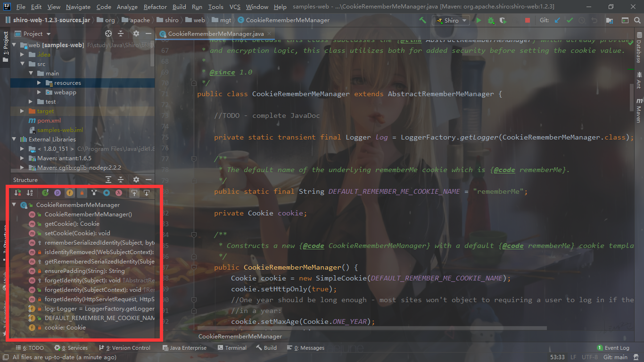Screen dimensions: 644x362
Task: Toggle Show Fields filter in Structure
Action: (70, 193)
